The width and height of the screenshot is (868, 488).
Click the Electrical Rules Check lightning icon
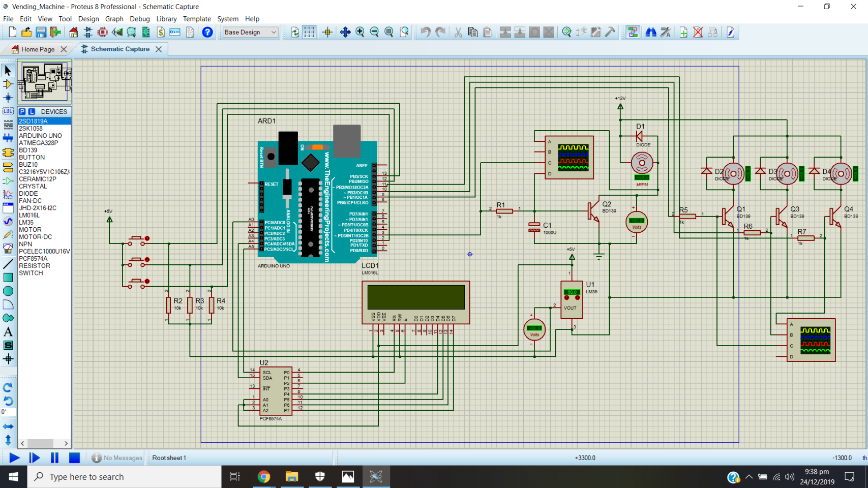tap(731, 32)
